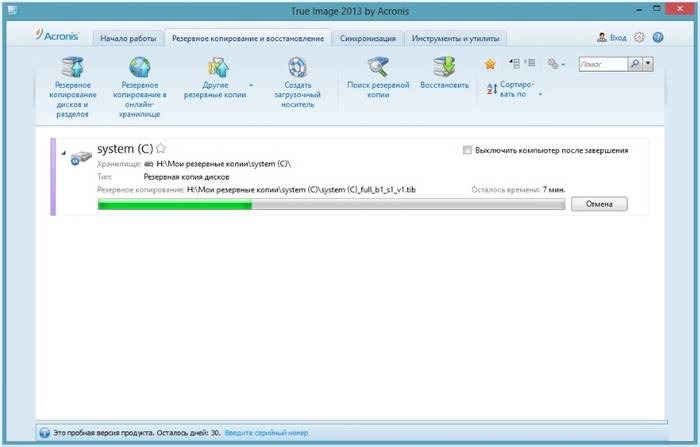Open online storage backup

pyautogui.click(x=139, y=69)
